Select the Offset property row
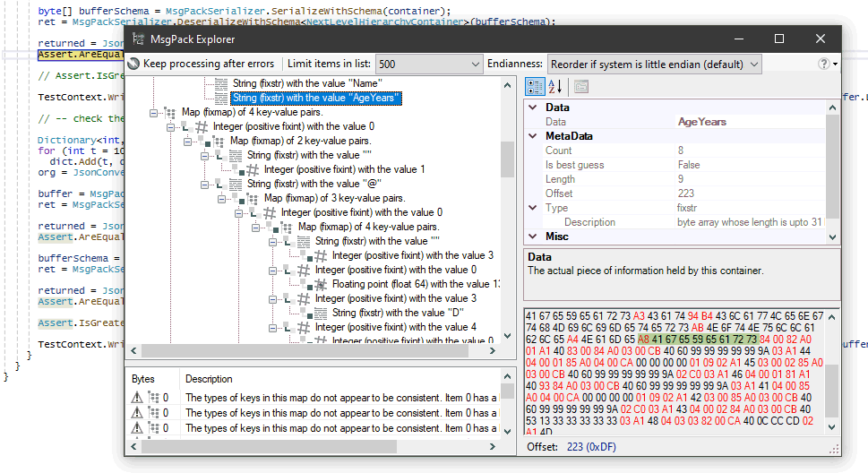The width and height of the screenshot is (868, 473). pyautogui.click(x=675, y=193)
